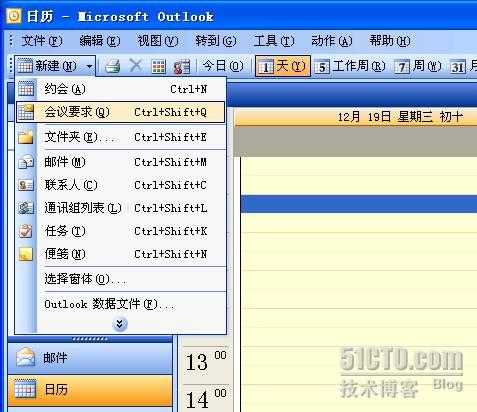The image size is (477, 412).
Task: Switch to 31 month view
Action: click(x=463, y=66)
